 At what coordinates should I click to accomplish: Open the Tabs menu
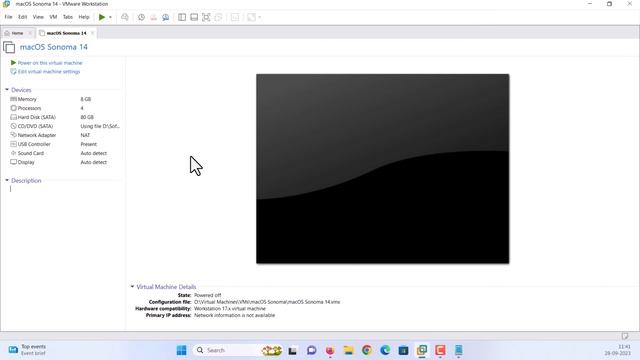tap(68, 17)
